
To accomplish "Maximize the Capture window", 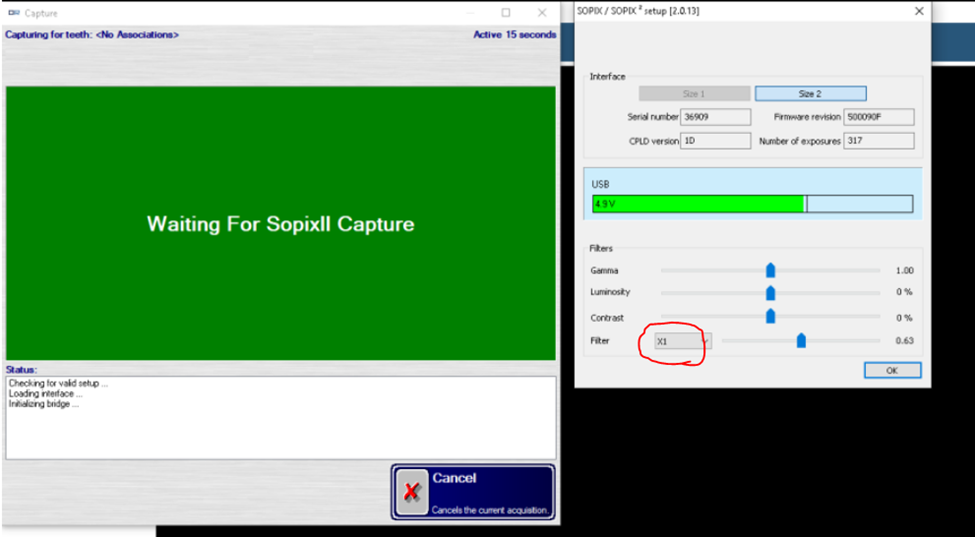I will (x=506, y=12).
